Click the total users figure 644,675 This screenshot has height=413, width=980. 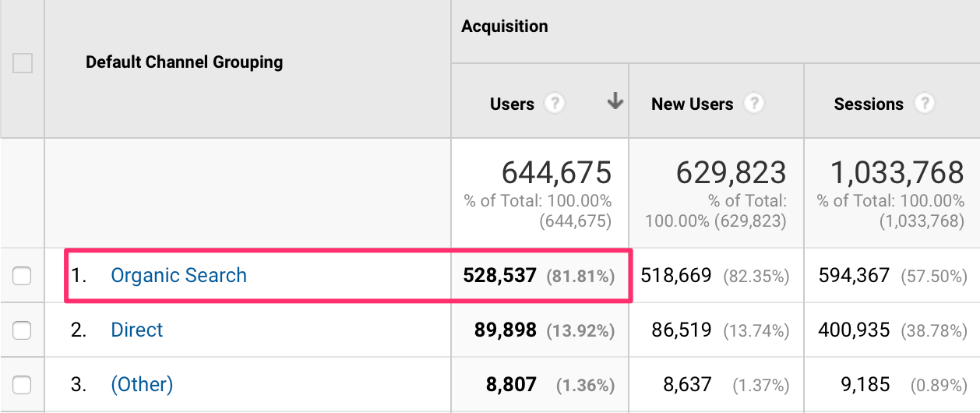(x=556, y=172)
